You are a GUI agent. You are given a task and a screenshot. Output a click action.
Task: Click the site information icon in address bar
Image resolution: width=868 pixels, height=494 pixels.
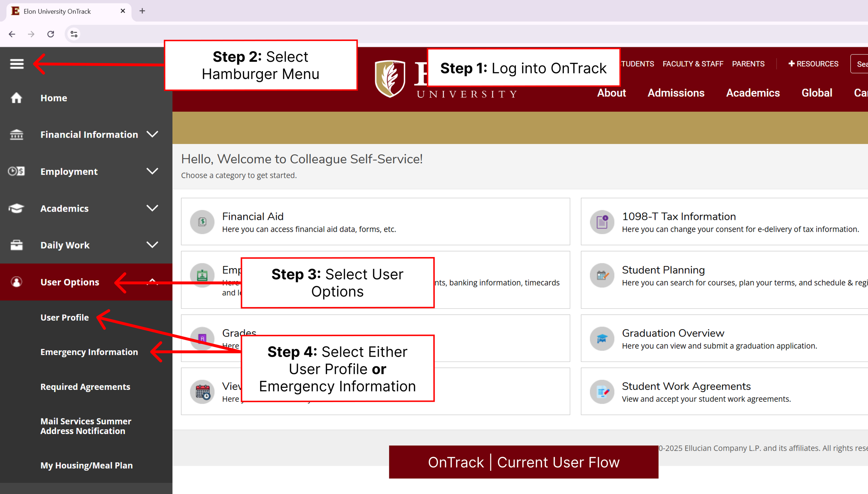tap(74, 34)
